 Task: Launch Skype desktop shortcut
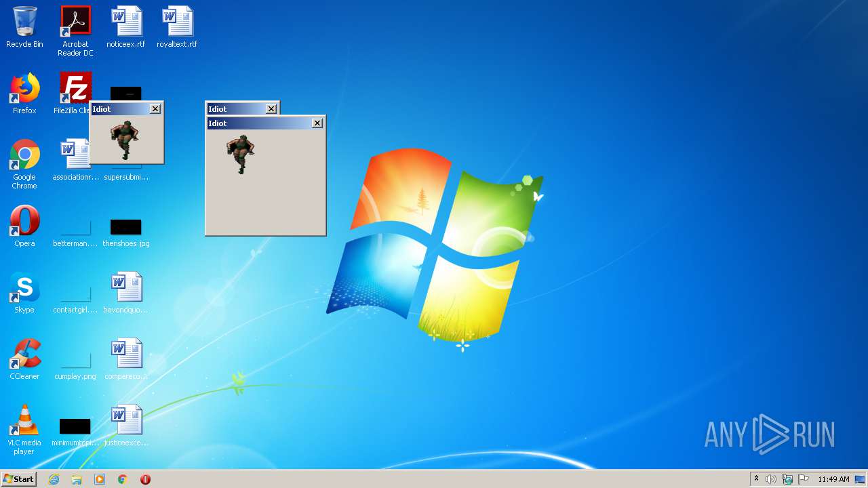pyautogui.click(x=24, y=293)
